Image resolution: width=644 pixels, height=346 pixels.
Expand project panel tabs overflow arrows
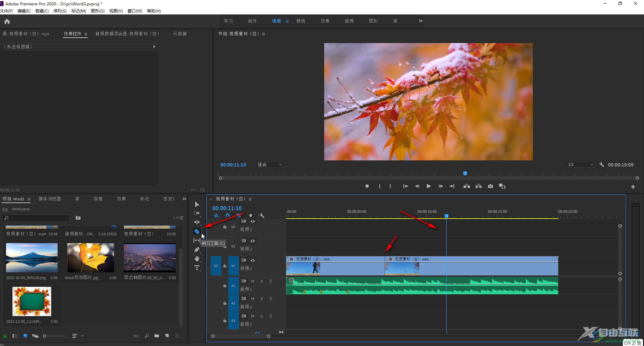[x=184, y=199]
